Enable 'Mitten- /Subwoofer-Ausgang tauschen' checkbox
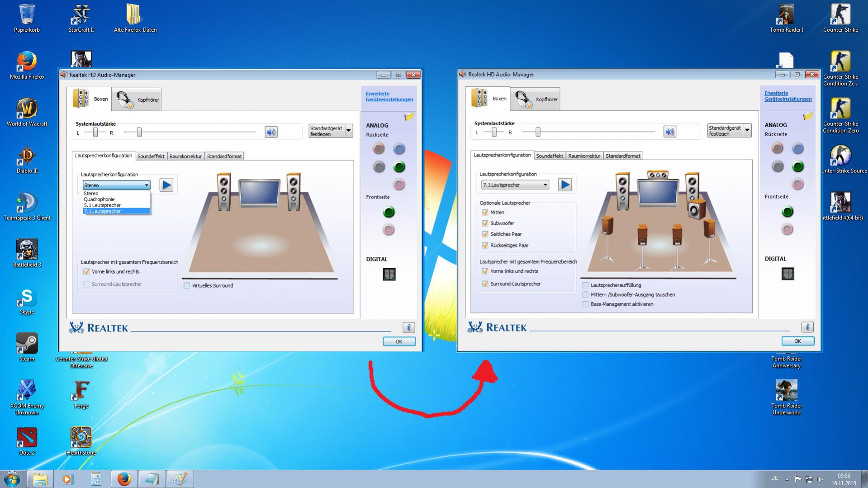The width and height of the screenshot is (868, 488). tap(585, 295)
